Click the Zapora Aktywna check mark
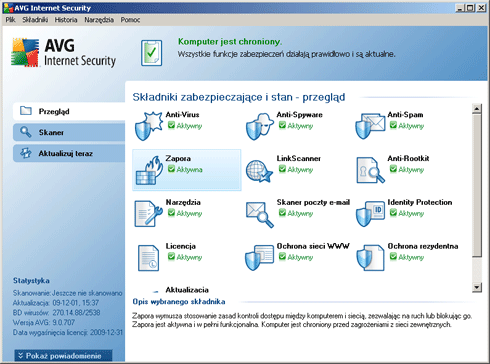The width and height of the screenshot is (490, 364). 171,169
